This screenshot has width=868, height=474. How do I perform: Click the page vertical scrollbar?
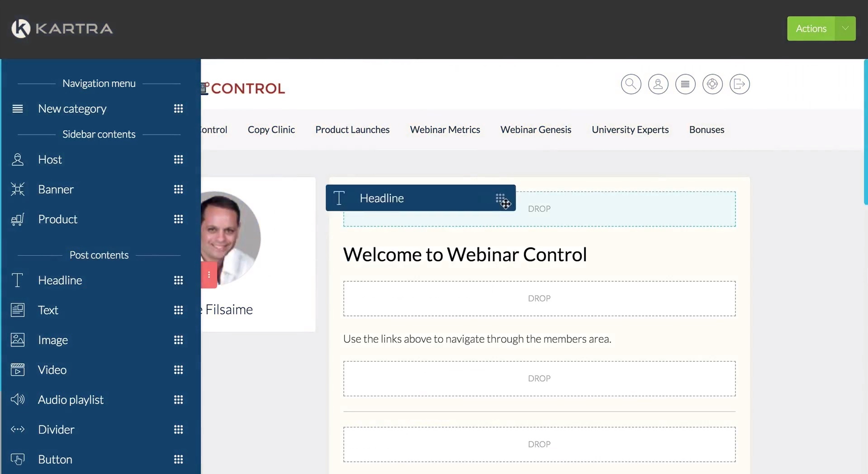[x=866, y=132]
